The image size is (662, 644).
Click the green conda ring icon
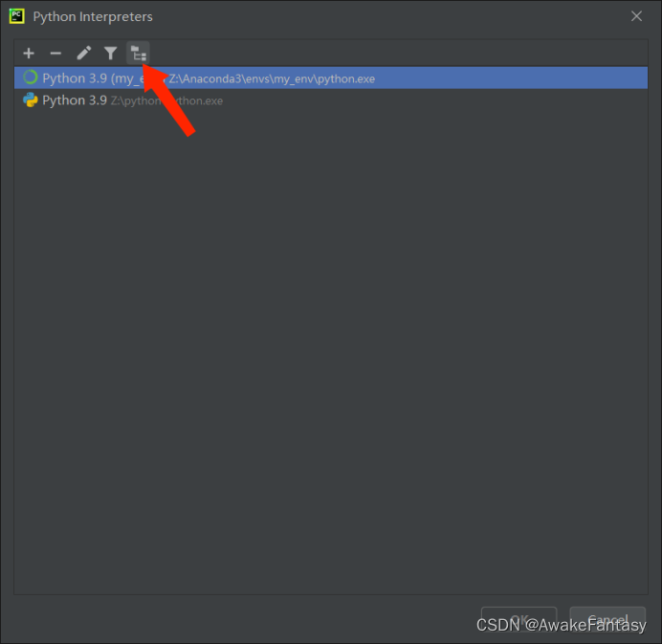click(x=31, y=78)
